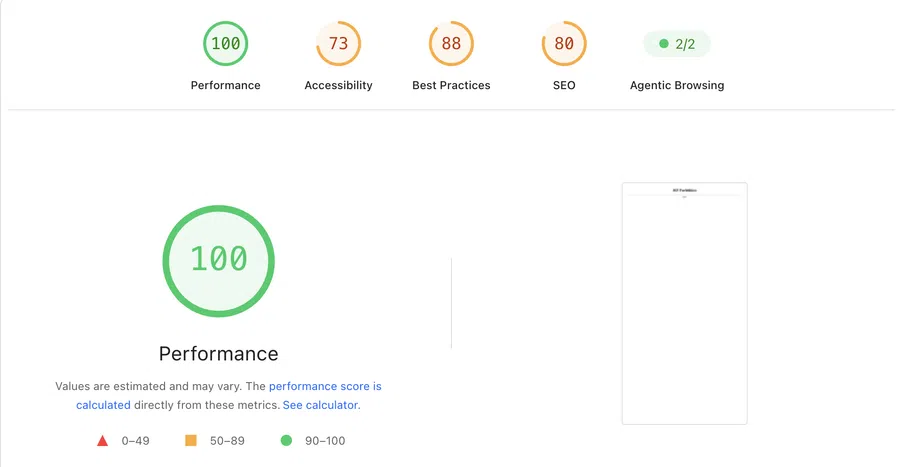Select the Performance score gauge showing 100
This screenshot has height=467, width=900.
pyautogui.click(x=226, y=44)
